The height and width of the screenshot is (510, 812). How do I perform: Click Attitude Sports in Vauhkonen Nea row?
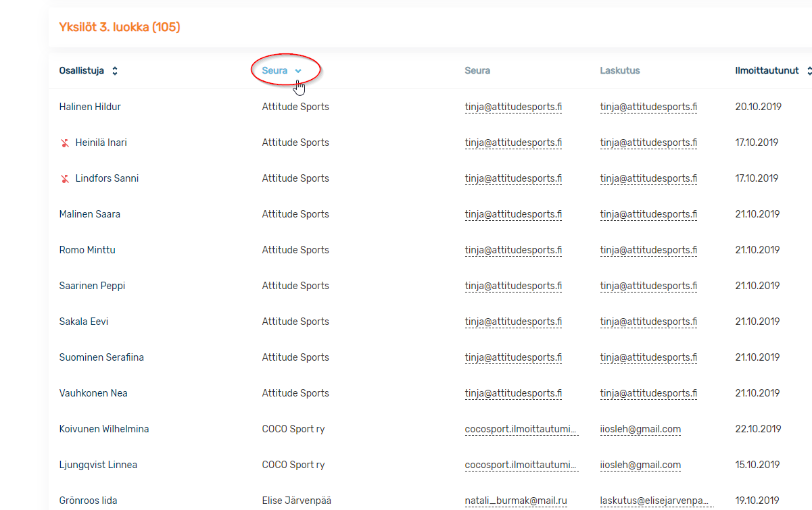coord(295,393)
